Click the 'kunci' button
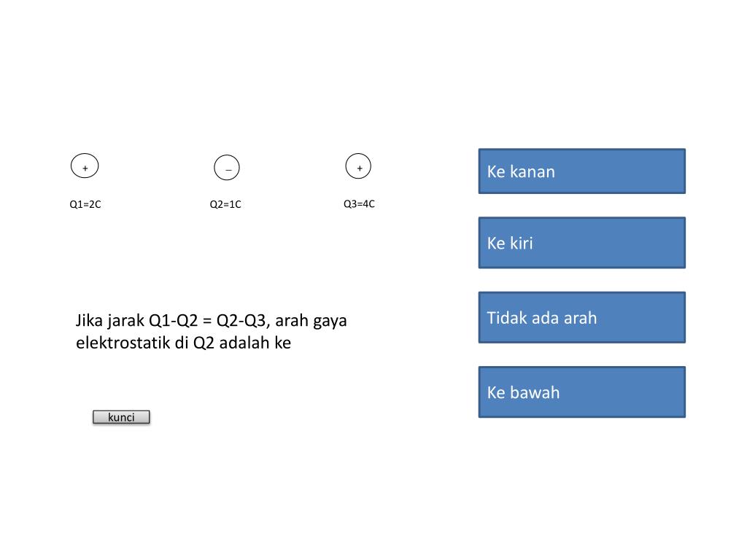 point(122,417)
